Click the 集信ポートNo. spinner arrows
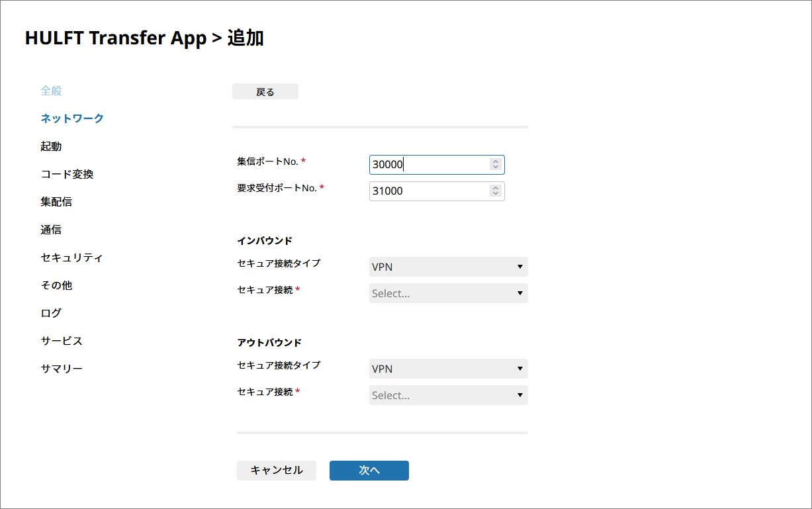Screen dimensions: 812x509 pyautogui.click(x=495, y=165)
